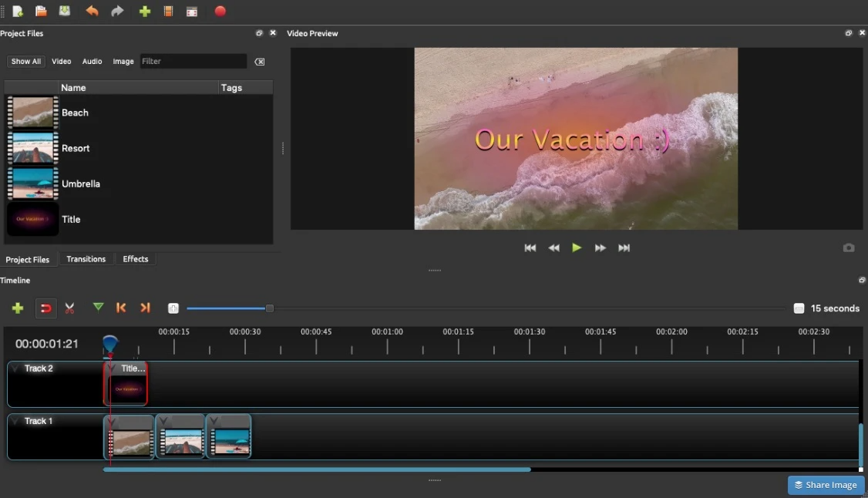
Task: Switch to the Effects tab
Action: (136, 259)
